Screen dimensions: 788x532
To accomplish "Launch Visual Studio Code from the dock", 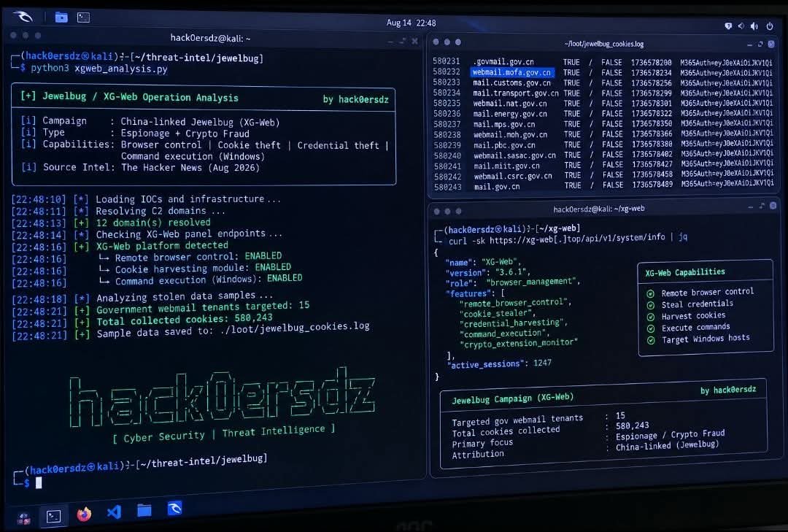I will [114, 512].
